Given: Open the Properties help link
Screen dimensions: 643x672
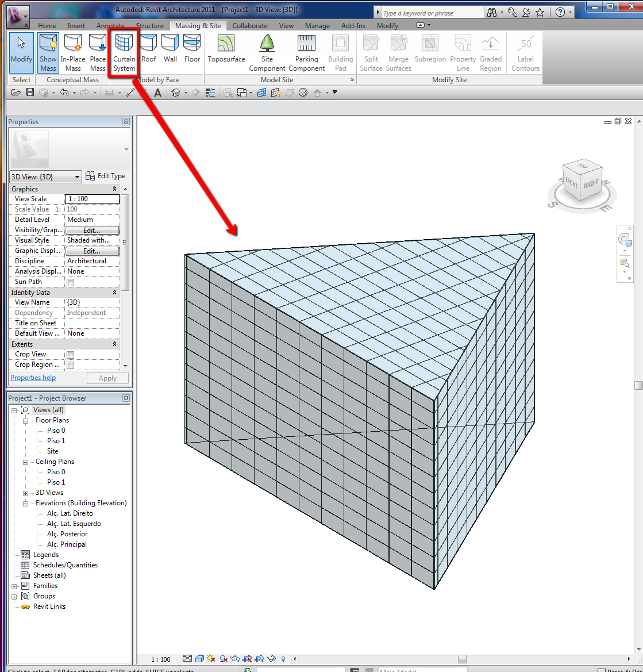Looking at the screenshot, I should coord(33,378).
